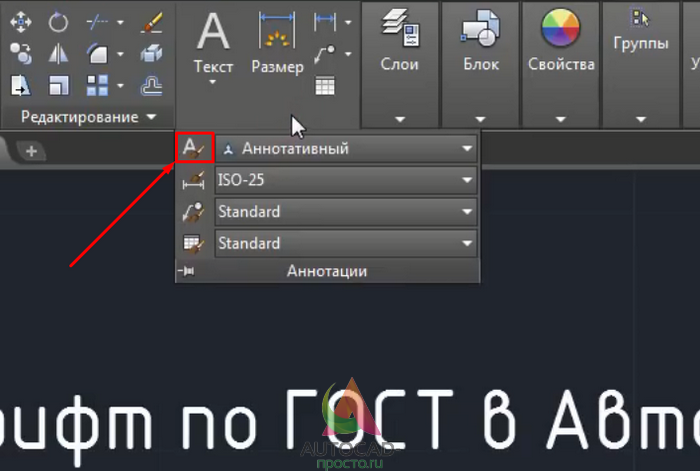Open the ISO-25 dimension style dropdown

point(346,180)
